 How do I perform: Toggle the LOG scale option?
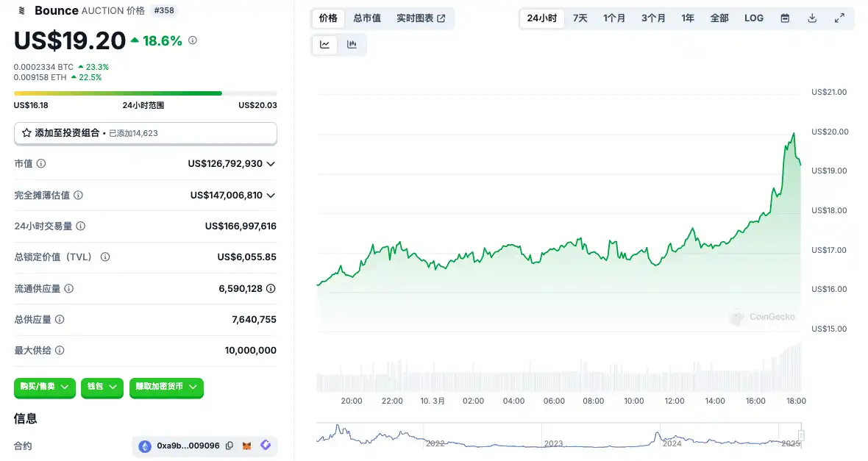point(754,18)
